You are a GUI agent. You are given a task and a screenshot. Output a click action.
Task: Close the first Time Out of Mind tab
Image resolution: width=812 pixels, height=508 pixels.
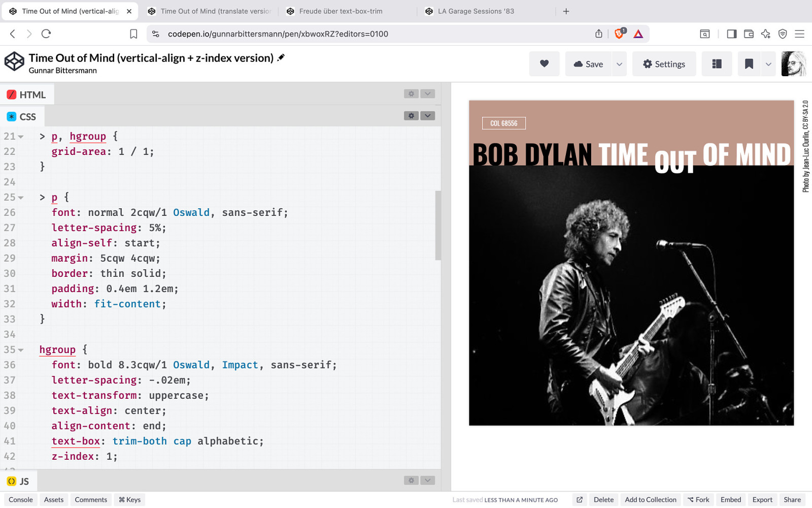click(129, 11)
